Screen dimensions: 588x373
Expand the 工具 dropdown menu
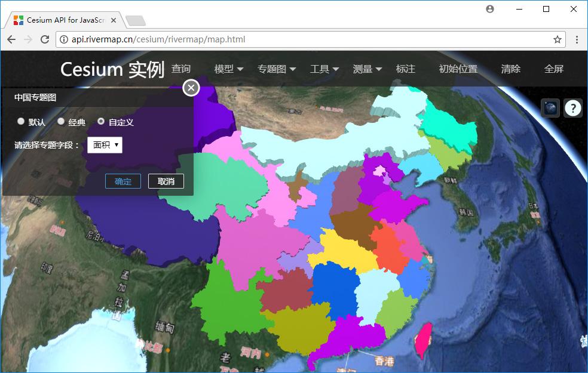tap(324, 69)
